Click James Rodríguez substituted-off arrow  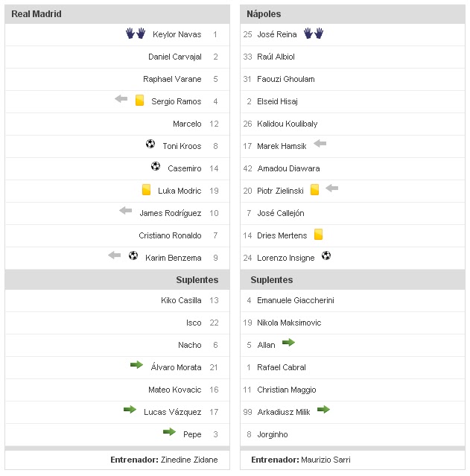point(126,212)
